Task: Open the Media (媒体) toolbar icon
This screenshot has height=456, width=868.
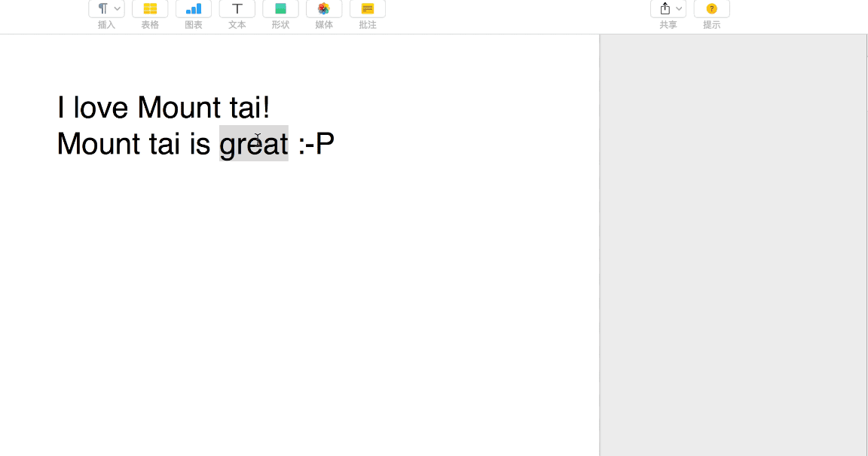Action: pos(324,9)
